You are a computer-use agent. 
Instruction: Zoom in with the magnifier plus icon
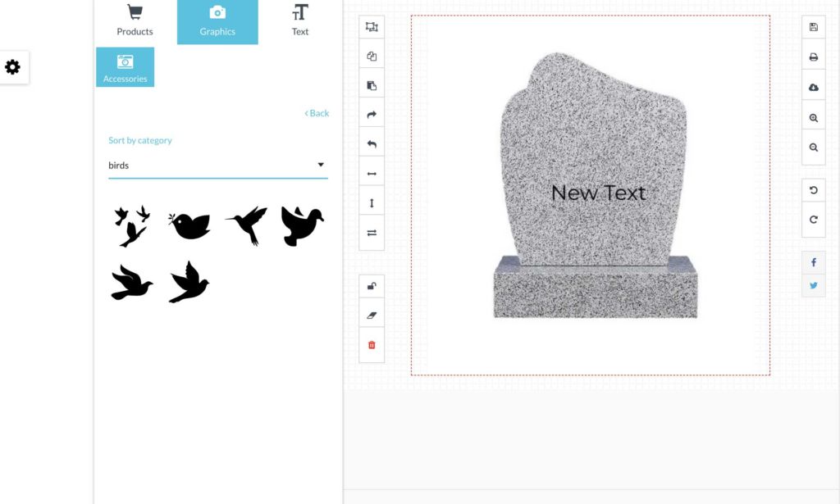[x=813, y=118]
